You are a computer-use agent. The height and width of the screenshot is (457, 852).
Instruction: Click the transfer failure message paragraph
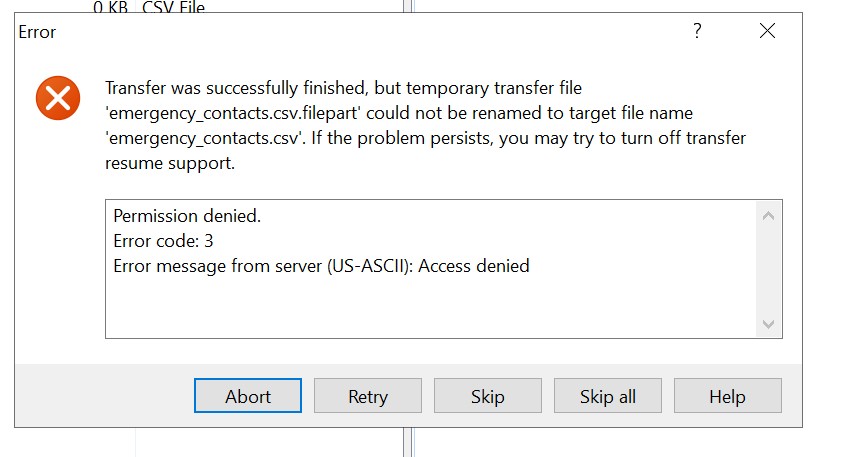click(425, 126)
